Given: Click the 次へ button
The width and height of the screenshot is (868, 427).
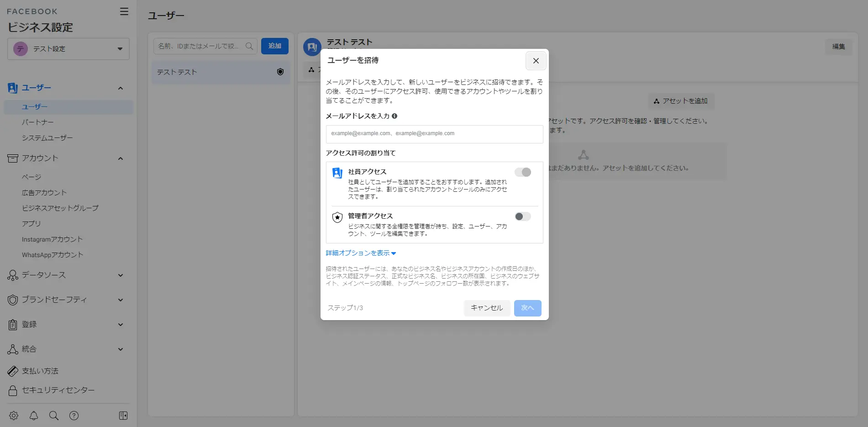Looking at the screenshot, I should point(528,308).
